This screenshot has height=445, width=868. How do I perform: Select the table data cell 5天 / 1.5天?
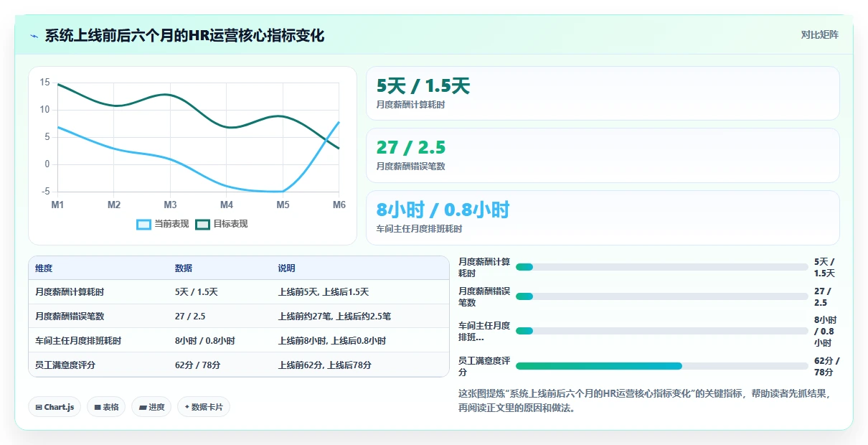click(197, 292)
